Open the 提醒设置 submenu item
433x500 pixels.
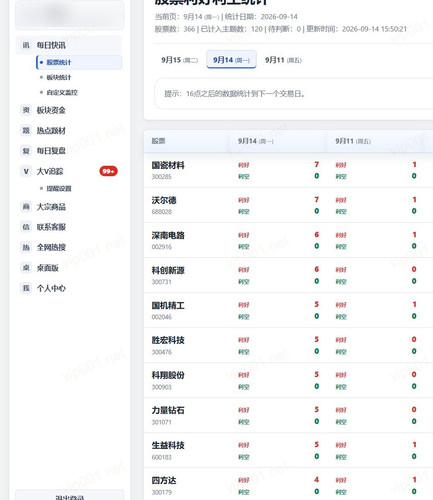pos(59,189)
